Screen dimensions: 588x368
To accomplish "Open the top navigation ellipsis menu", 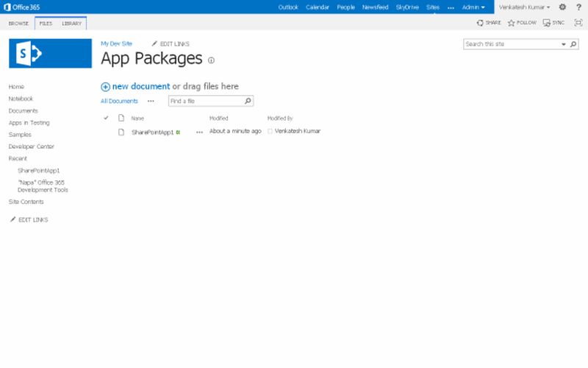I will [x=451, y=7].
